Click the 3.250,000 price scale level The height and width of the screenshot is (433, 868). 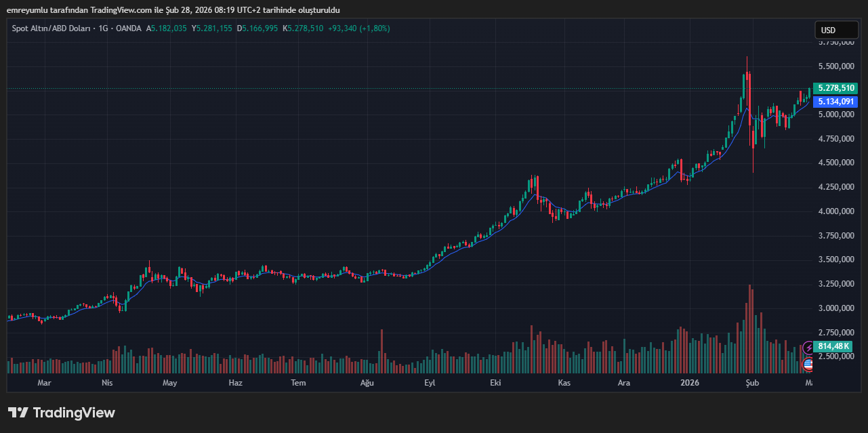point(835,284)
